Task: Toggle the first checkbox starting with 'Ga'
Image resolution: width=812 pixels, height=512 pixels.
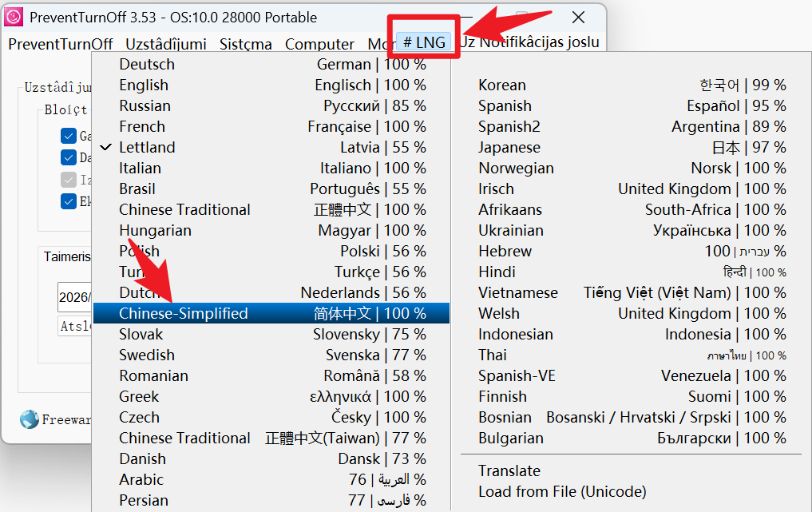Action: 68,137
